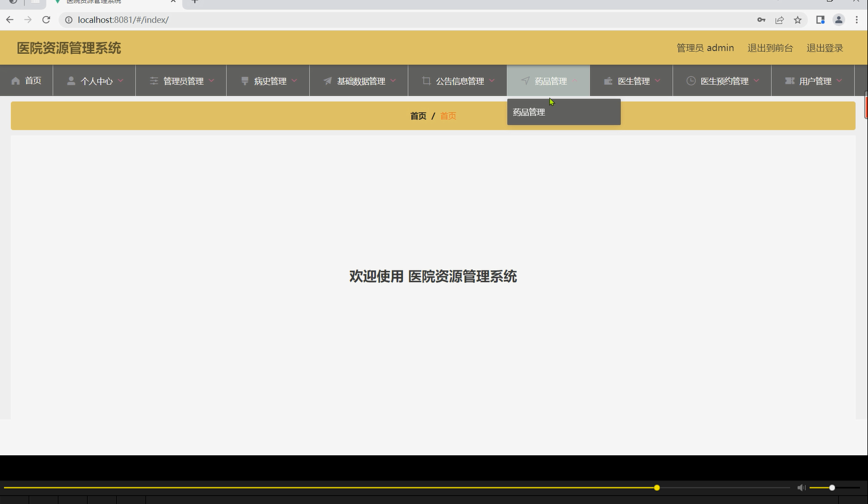This screenshot has width=868, height=504.
Task: Open the 用户管理 menu label
Action: coord(815,81)
